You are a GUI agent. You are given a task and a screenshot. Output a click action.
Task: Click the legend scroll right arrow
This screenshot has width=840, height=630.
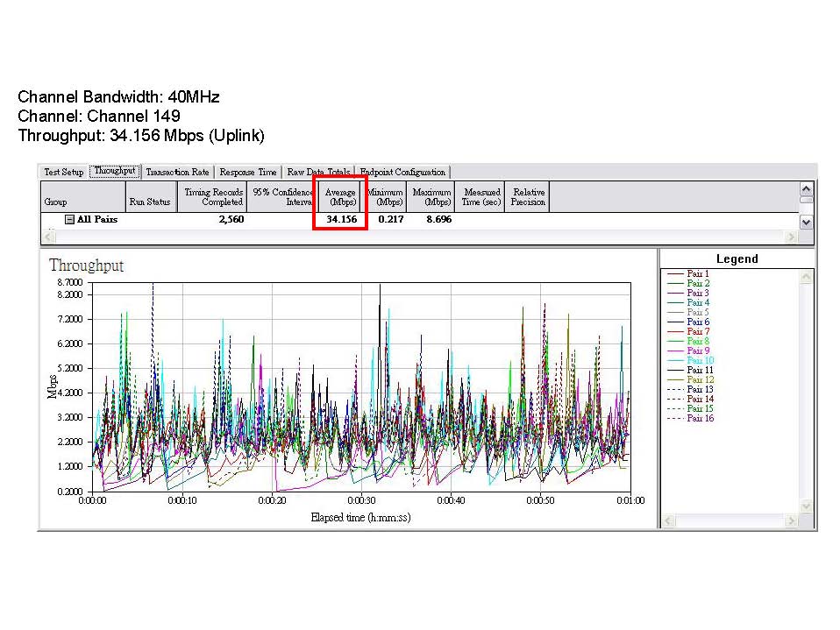point(791,520)
